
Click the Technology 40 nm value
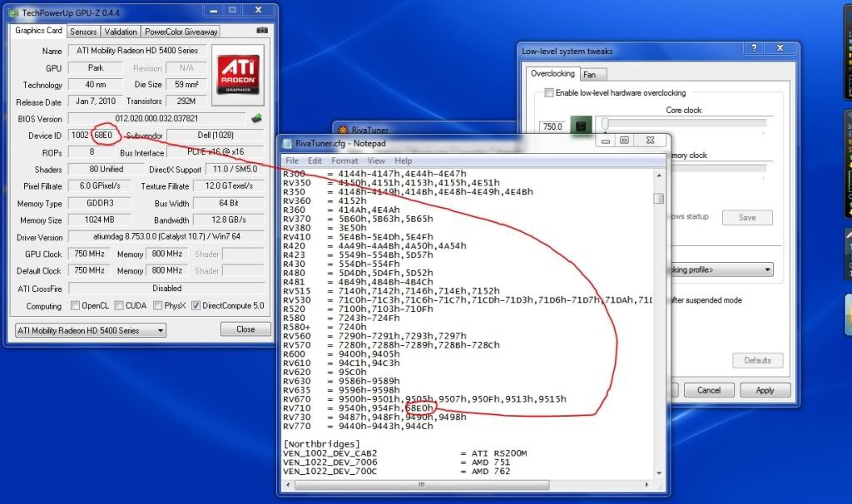96,85
